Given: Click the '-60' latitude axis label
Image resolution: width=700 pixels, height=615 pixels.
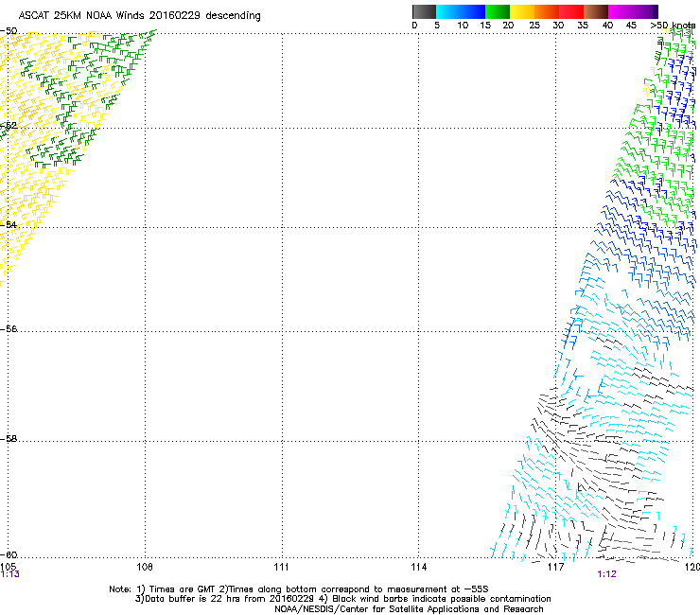Looking at the screenshot, I should (9, 554).
